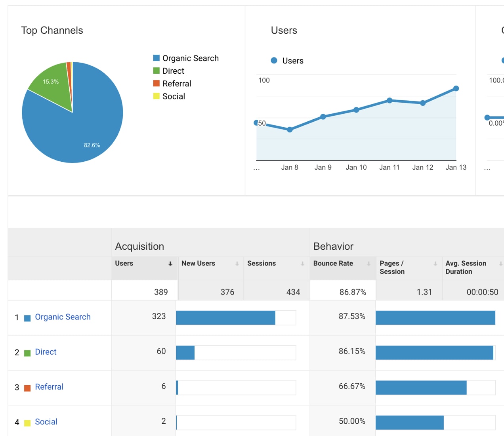Click the yellow square next to Social in row 4
This screenshot has width=504, height=436.
point(27,422)
